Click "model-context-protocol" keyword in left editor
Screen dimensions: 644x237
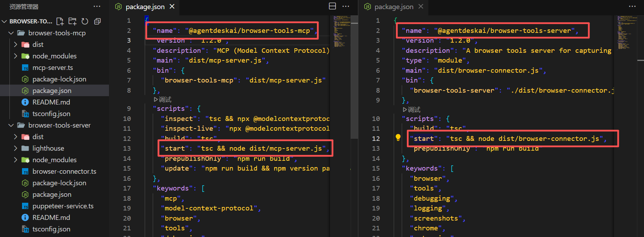pyautogui.click(x=211, y=208)
